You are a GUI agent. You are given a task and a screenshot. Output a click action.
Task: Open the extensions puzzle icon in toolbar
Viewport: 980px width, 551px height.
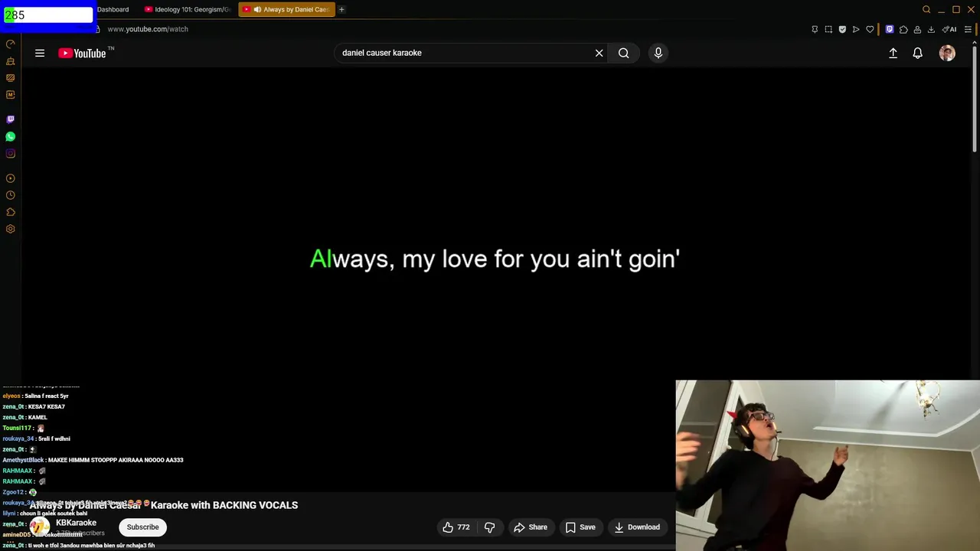pos(903,29)
